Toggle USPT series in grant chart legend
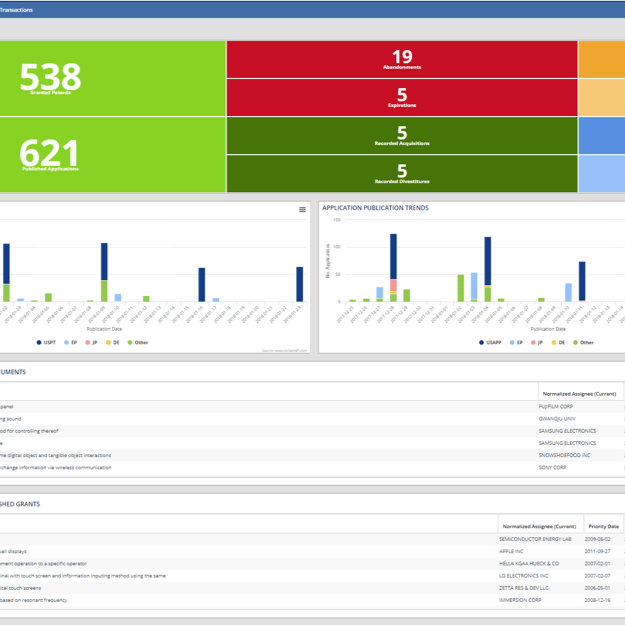This screenshot has width=625, height=625. (46, 342)
